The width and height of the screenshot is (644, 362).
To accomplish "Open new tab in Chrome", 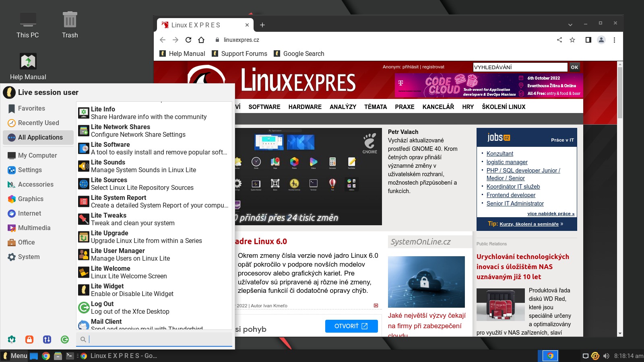I will [x=262, y=25].
